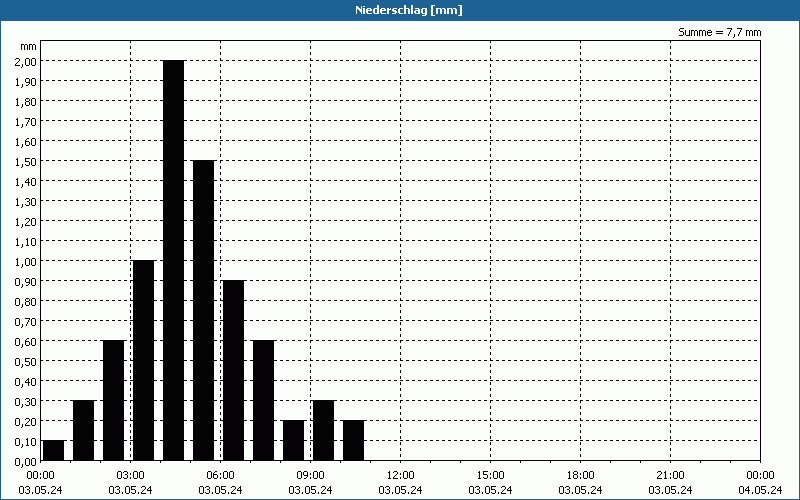Select the 1,00 y-axis label
Image resolution: width=800 pixels, height=500 pixels.
pos(27,261)
